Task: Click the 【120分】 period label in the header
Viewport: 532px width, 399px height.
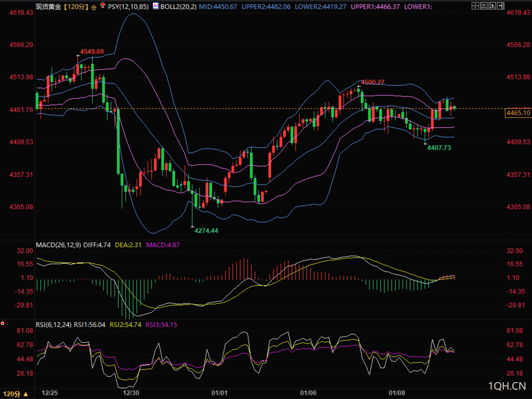Action: point(76,7)
